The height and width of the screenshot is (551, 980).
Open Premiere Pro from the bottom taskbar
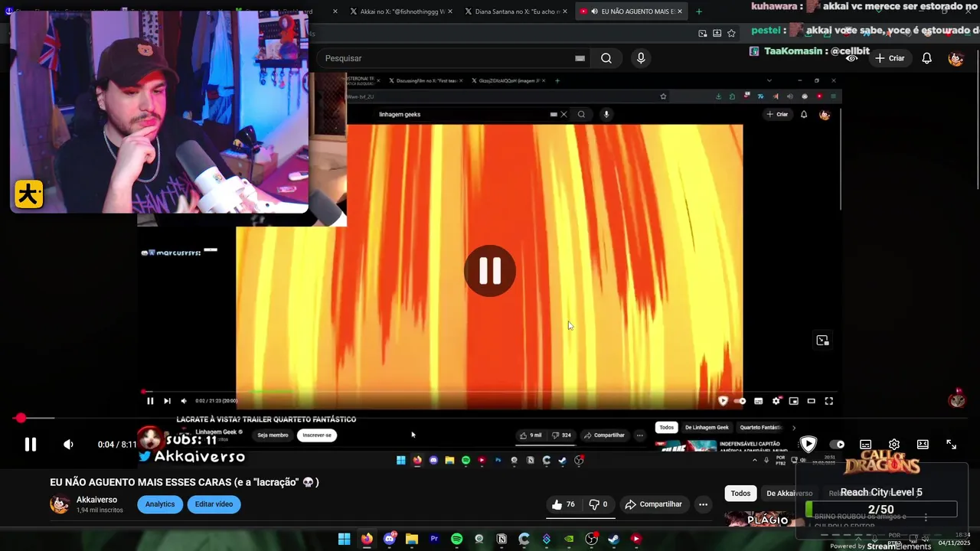tap(434, 539)
